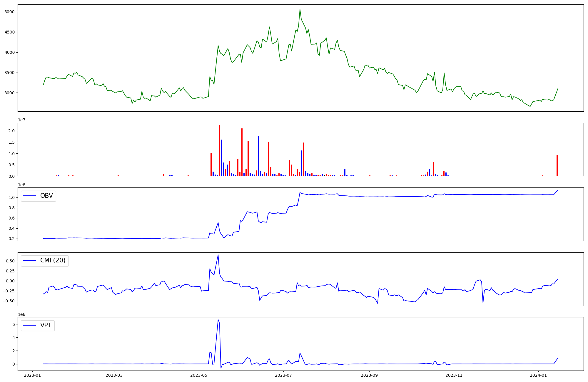Screen dimensions: 588x382
Task: Click the red volume bar at far right
Action: [557, 166]
